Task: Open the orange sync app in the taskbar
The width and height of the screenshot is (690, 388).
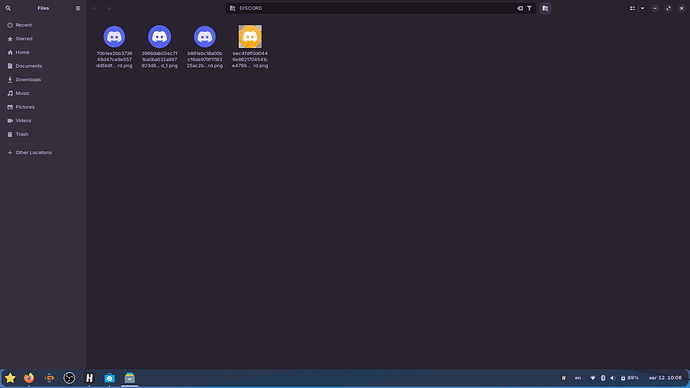Action: click(49, 378)
